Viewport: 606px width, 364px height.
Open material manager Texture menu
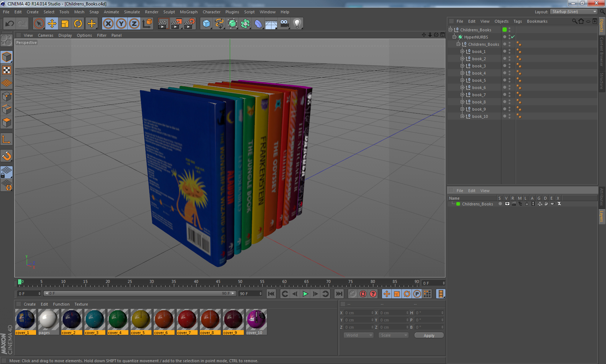click(x=81, y=304)
